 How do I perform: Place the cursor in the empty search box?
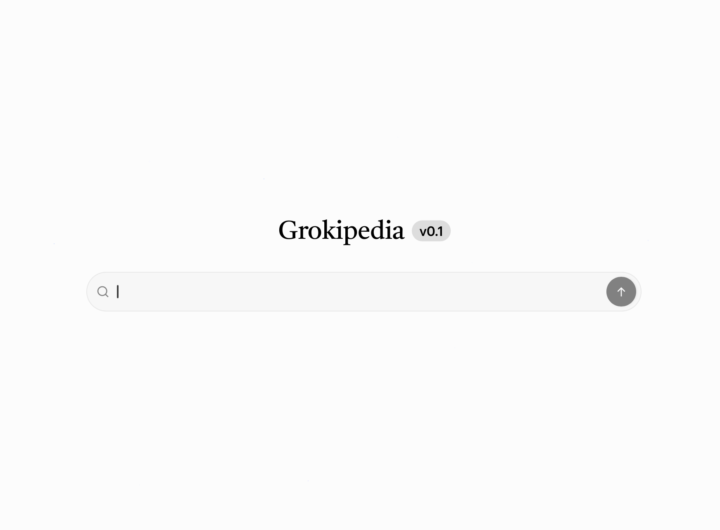pyautogui.click(x=364, y=292)
